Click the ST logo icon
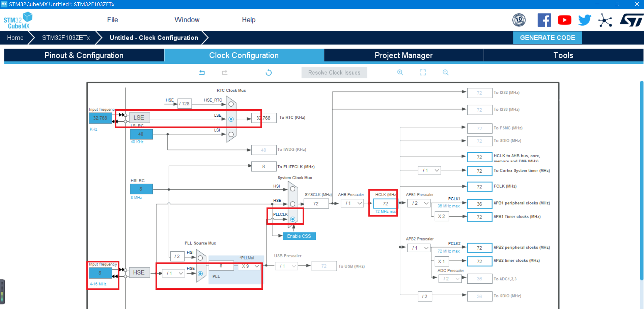This screenshot has width=644, height=309. click(631, 20)
